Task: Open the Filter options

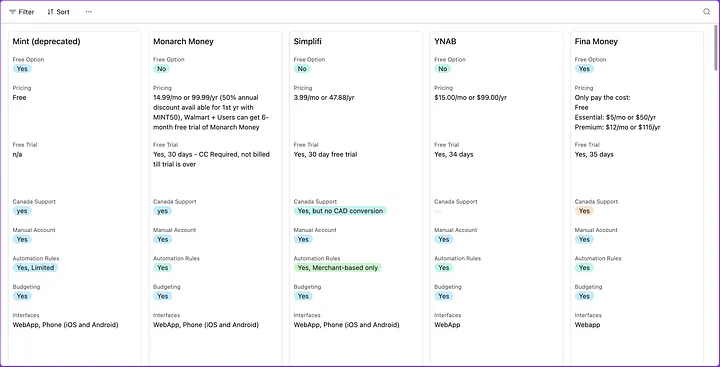Action: pos(22,12)
